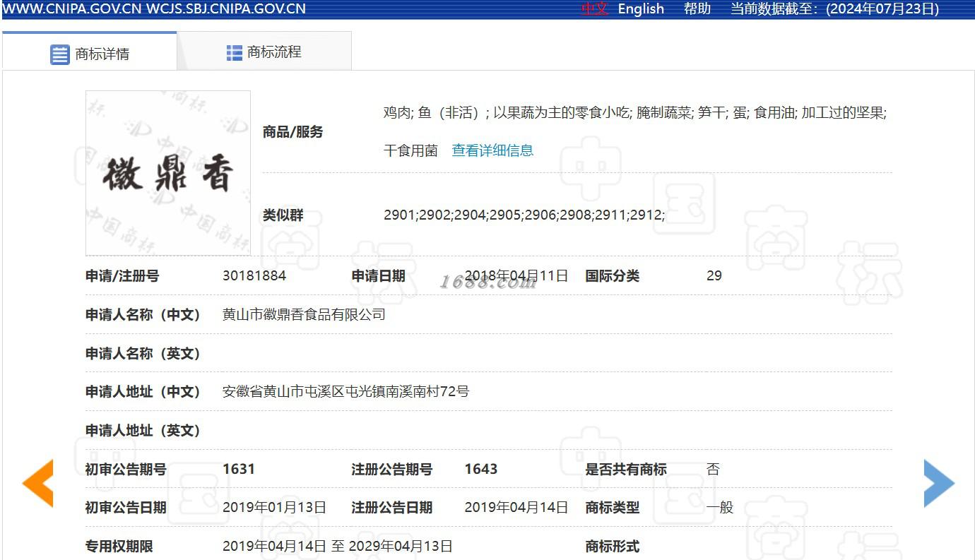Select applicant name 黄山市徽鼎香食品有限公司
The width and height of the screenshot is (975, 560).
tap(304, 314)
